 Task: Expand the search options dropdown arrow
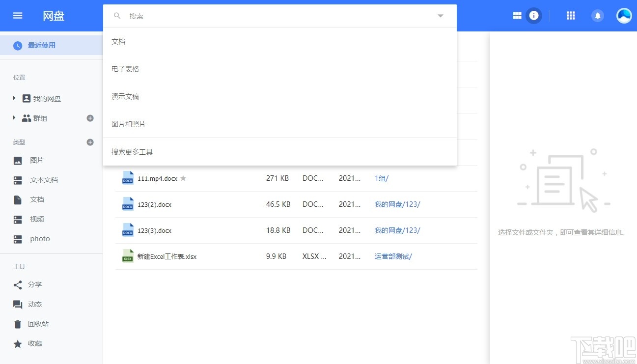point(441,16)
